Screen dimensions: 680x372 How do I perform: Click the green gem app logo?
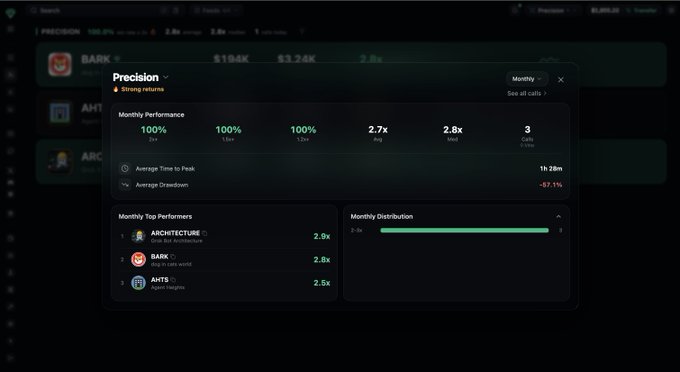10,13
